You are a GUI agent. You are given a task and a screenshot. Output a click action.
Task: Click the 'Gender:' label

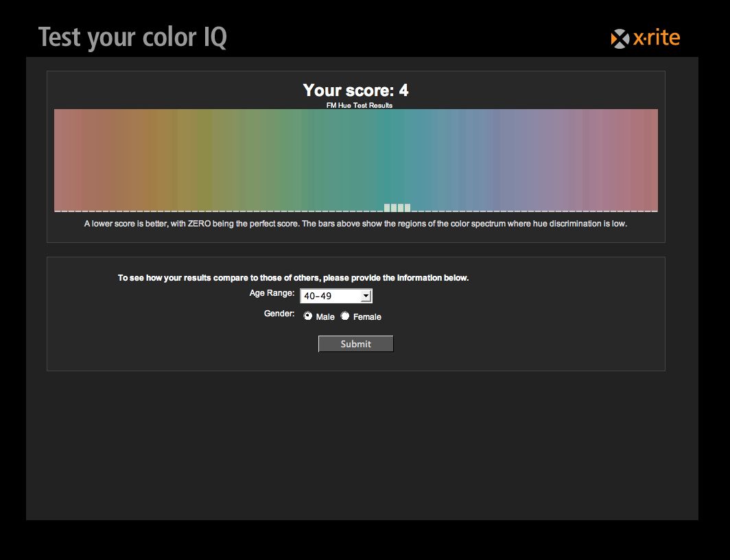coord(279,314)
